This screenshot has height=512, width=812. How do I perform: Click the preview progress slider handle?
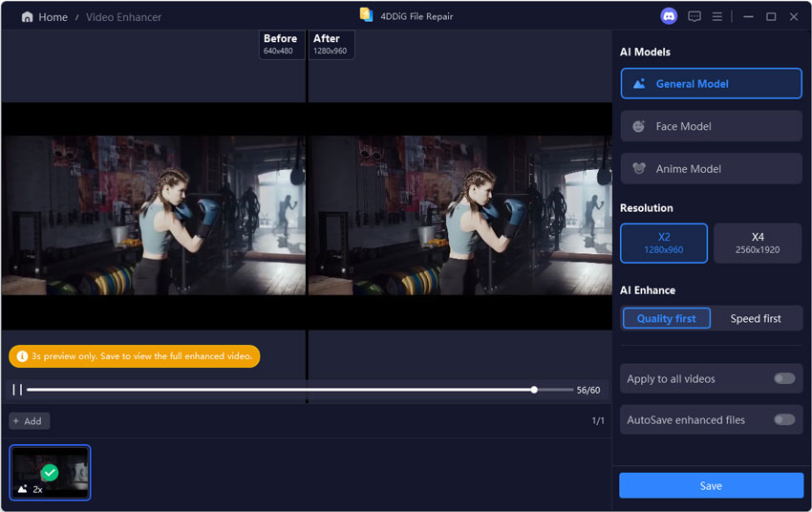tap(534, 390)
